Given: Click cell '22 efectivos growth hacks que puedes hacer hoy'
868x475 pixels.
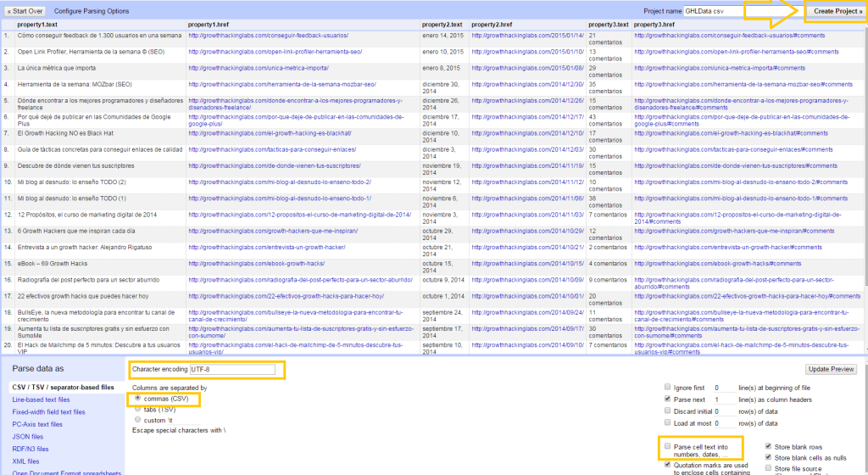Looking at the screenshot, I should (83, 296).
